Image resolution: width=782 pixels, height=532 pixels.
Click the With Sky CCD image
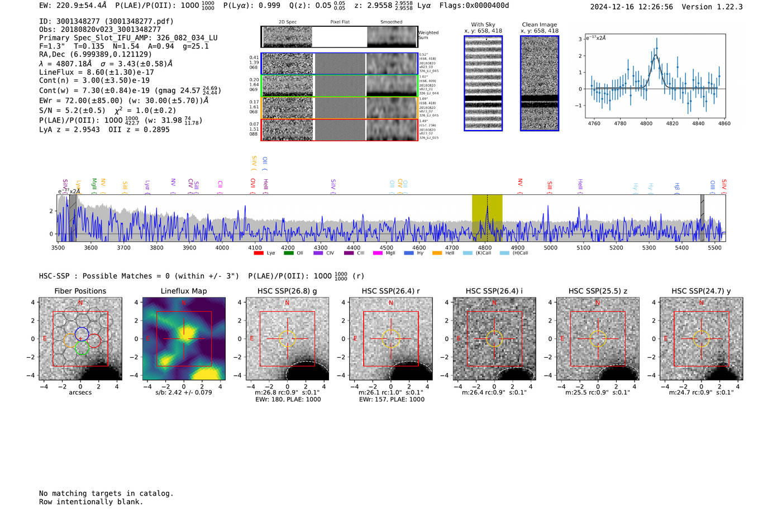483,83
